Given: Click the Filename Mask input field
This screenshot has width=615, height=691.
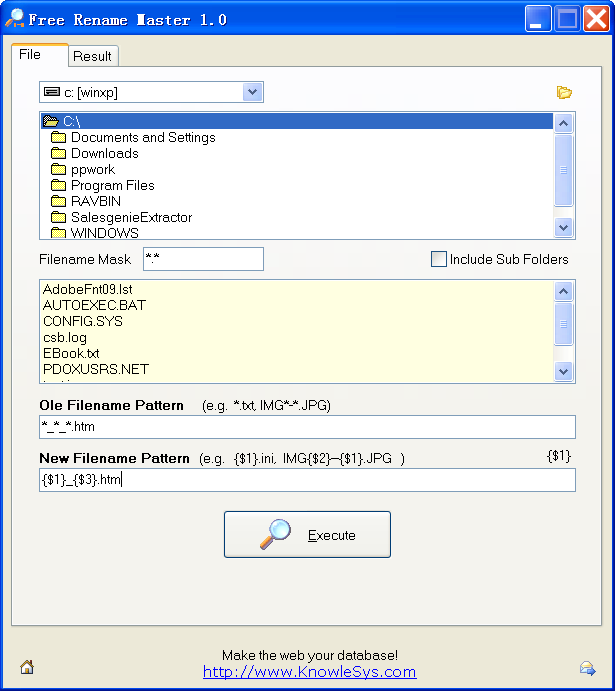Looking at the screenshot, I should [203, 259].
